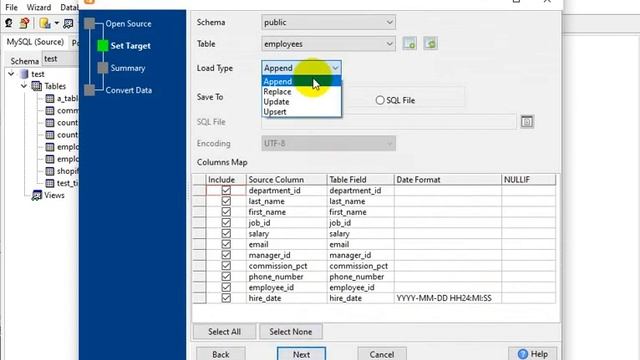Click the YYYY-MM-DD HH24:MI:SS date format cell

coord(447,298)
